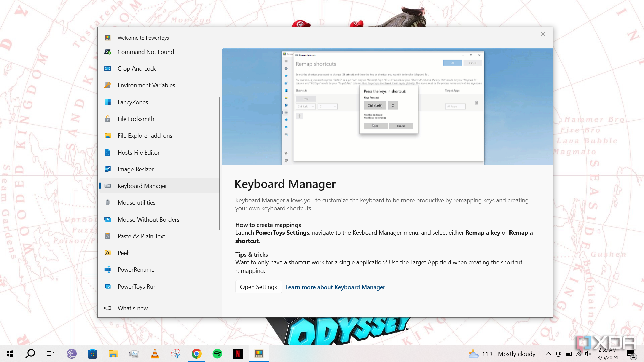
Task: Launch VLC media player from taskbar
Action: coord(155,354)
